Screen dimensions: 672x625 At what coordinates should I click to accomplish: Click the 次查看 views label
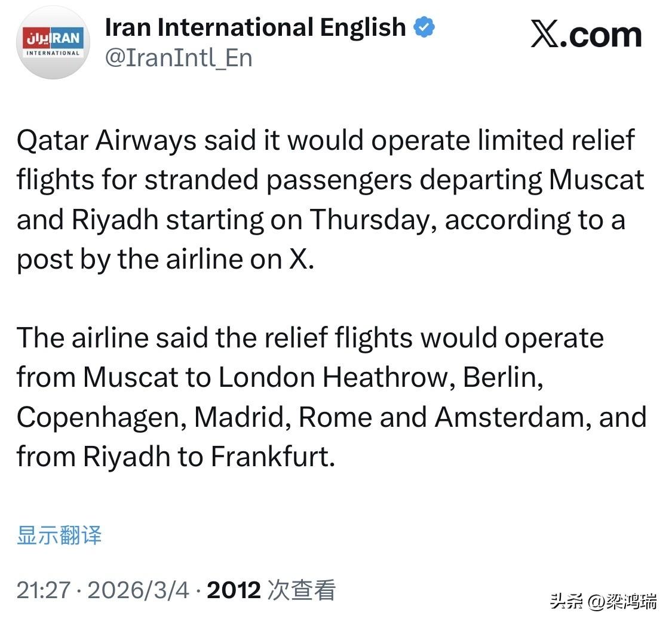pyautogui.click(x=303, y=589)
